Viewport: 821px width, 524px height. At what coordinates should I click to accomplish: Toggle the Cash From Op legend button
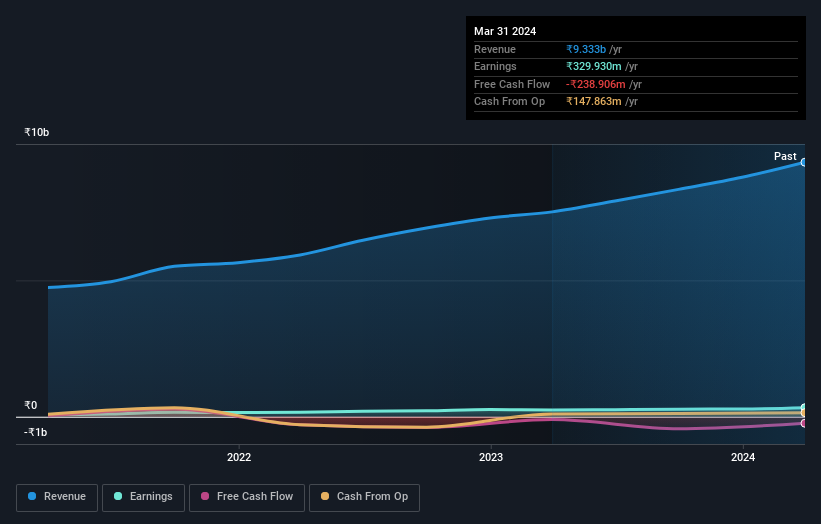point(364,497)
